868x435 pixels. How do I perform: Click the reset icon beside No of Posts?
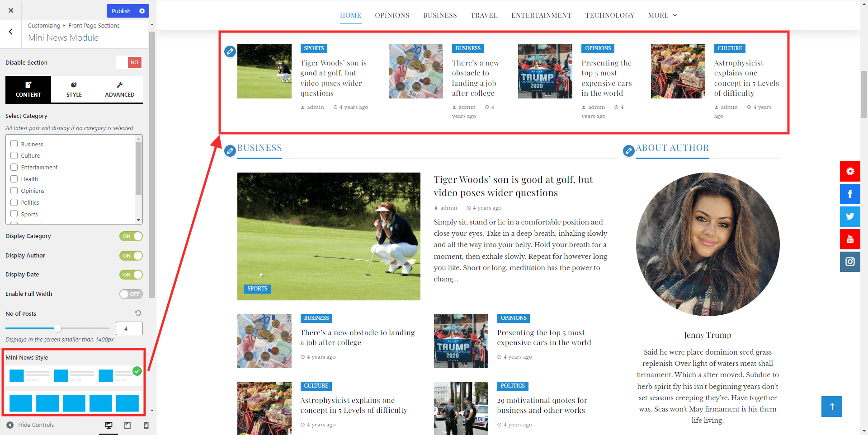click(x=138, y=313)
